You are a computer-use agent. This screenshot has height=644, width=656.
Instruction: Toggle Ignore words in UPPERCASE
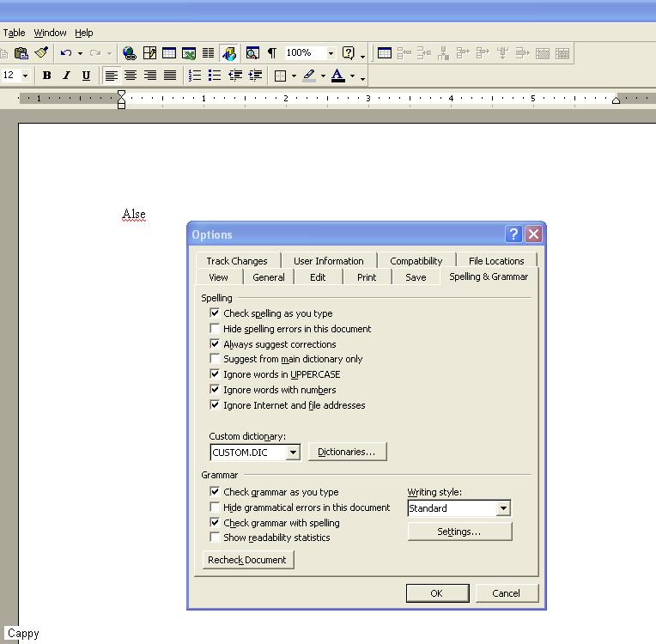[215, 374]
